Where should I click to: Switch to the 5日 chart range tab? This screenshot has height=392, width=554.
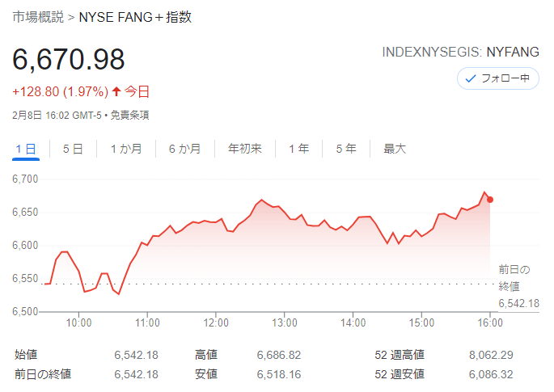(x=73, y=149)
